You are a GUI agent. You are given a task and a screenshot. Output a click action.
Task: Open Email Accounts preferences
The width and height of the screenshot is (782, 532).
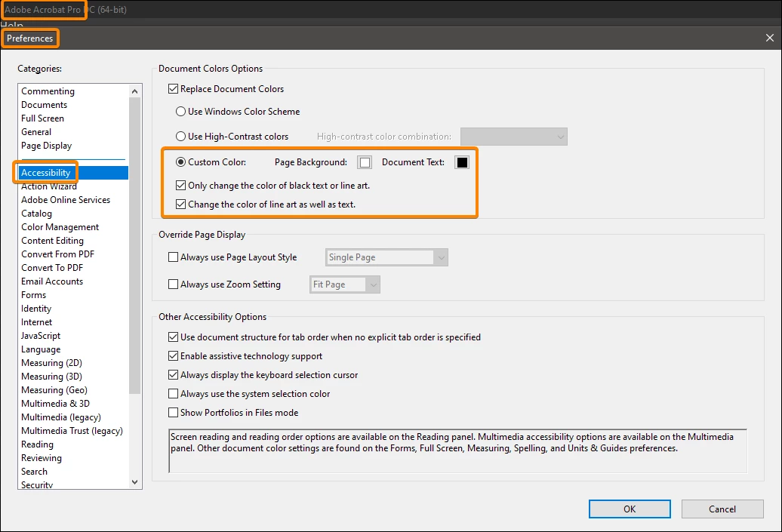click(x=73, y=281)
